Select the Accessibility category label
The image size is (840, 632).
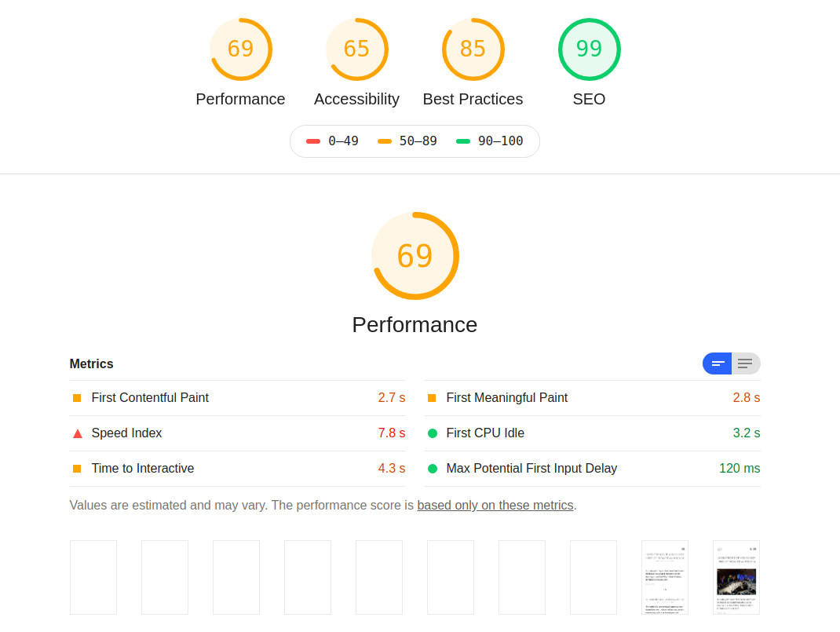[356, 99]
